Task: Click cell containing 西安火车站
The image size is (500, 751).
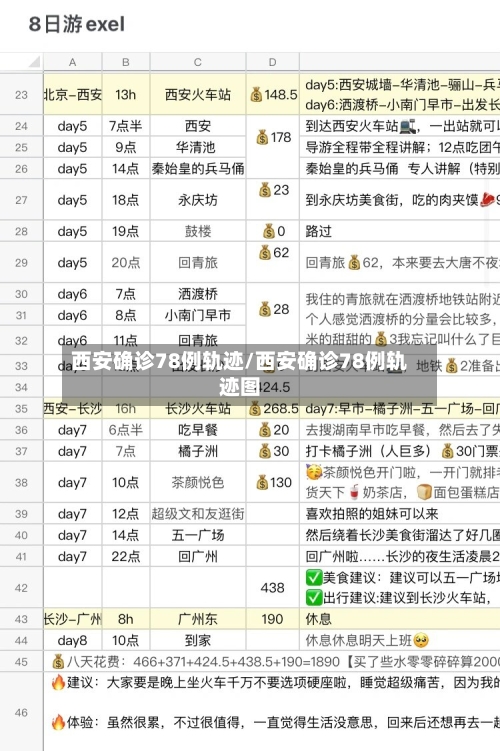Action: [198, 94]
